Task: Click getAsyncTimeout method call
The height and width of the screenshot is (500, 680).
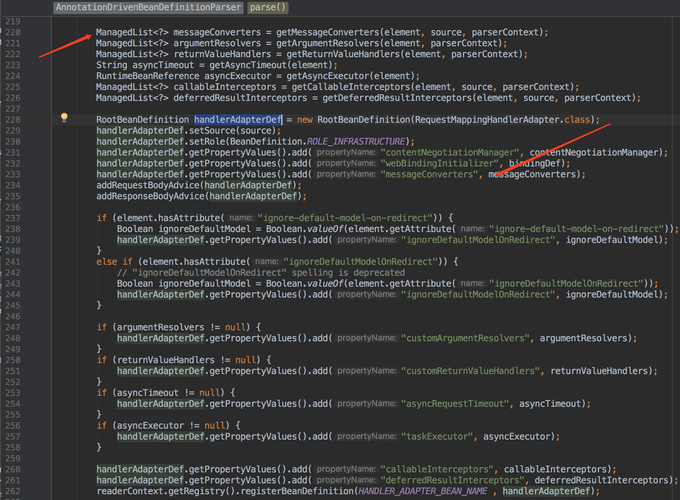Action: point(248,65)
